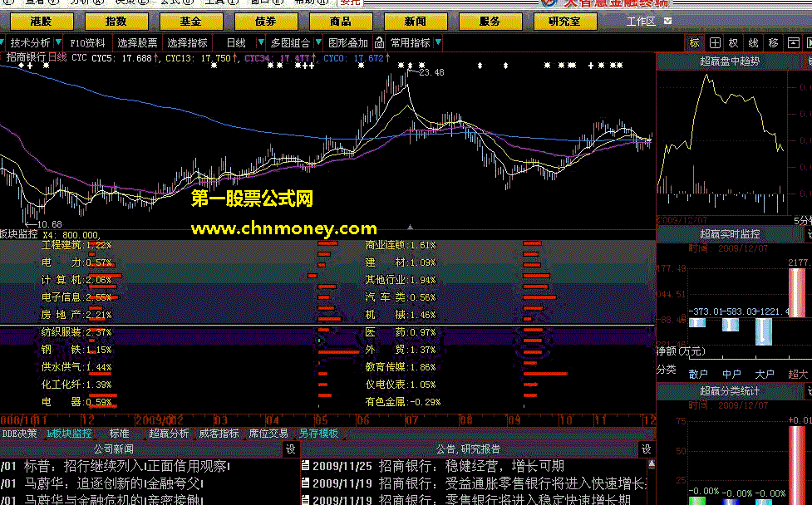Click the 计算机:2.06% sector entry
The width and height of the screenshot is (812, 505).
pos(76,280)
